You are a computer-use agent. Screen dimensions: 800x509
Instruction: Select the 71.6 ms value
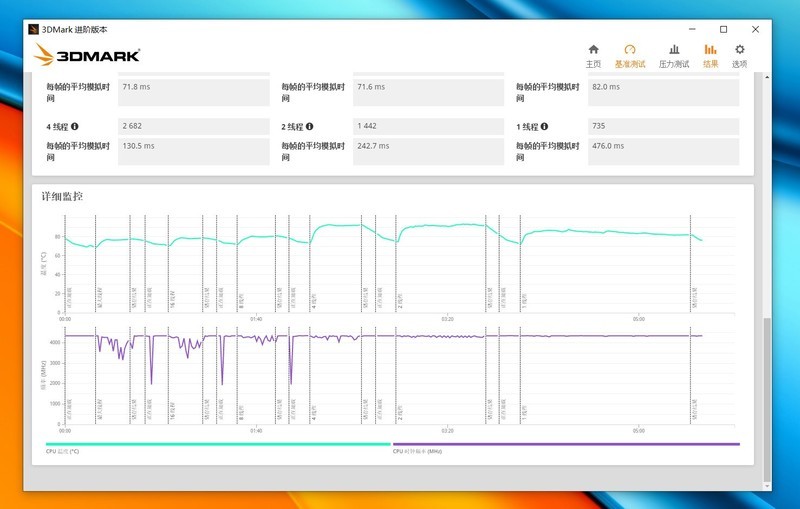pos(428,92)
